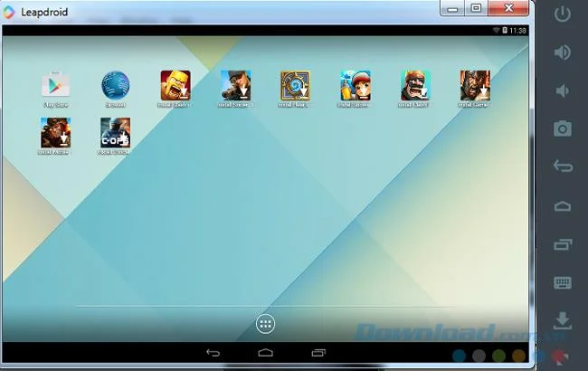The height and width of the screenshot is (371, 588).
Task: Open the warrior game install shortcut in top row
Action: point(475,86)
